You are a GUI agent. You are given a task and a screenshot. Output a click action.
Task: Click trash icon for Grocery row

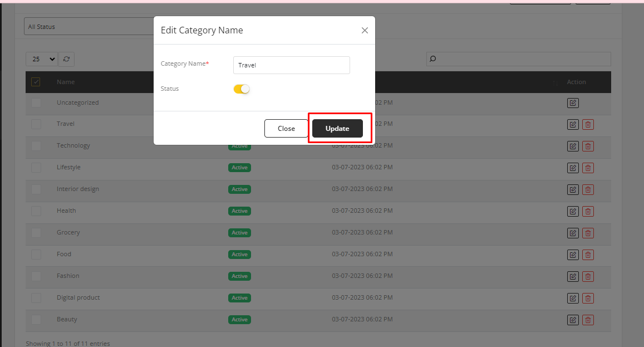click(x=588, y=233)
